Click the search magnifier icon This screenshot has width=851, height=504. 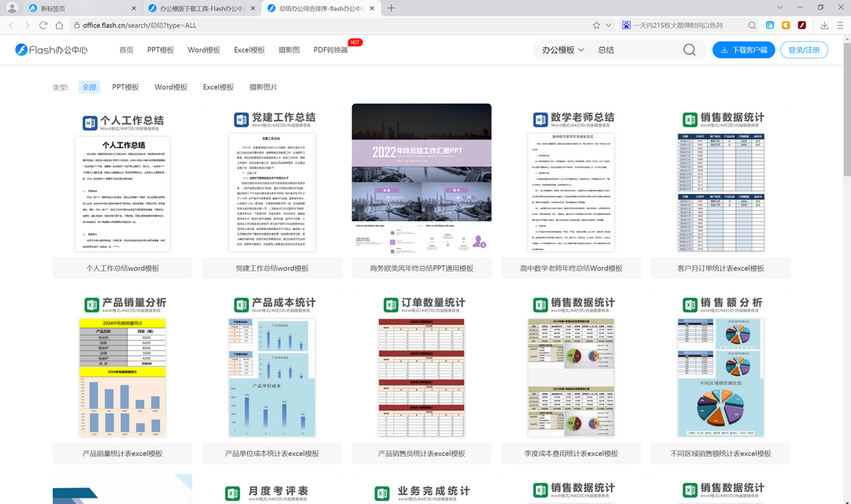tap(689, 50)
